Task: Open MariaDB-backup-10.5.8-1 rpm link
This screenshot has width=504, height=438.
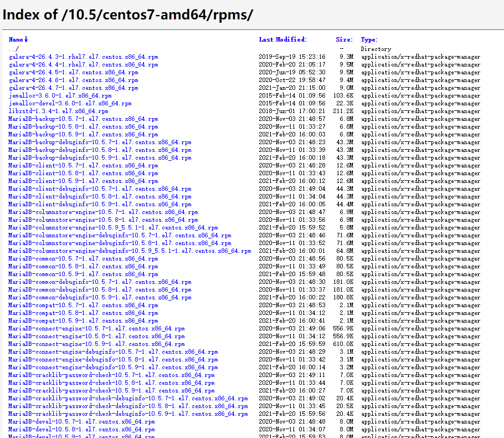Action: coord(83,127)
